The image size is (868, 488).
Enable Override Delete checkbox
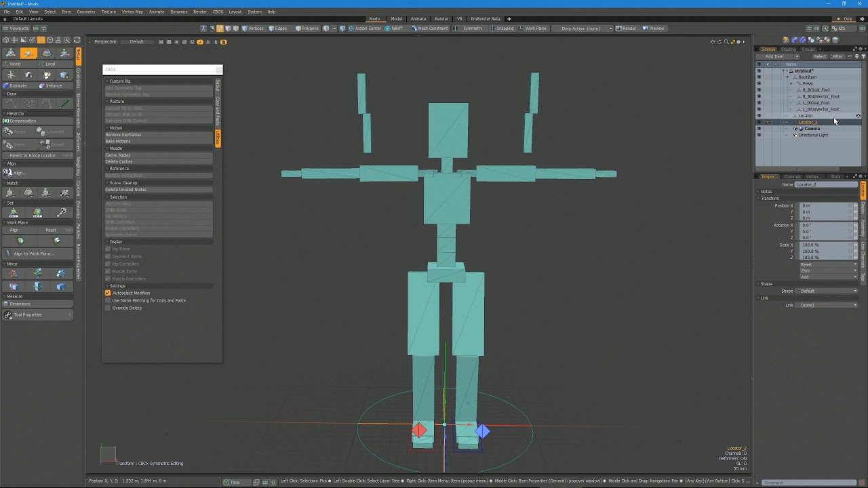108,308
